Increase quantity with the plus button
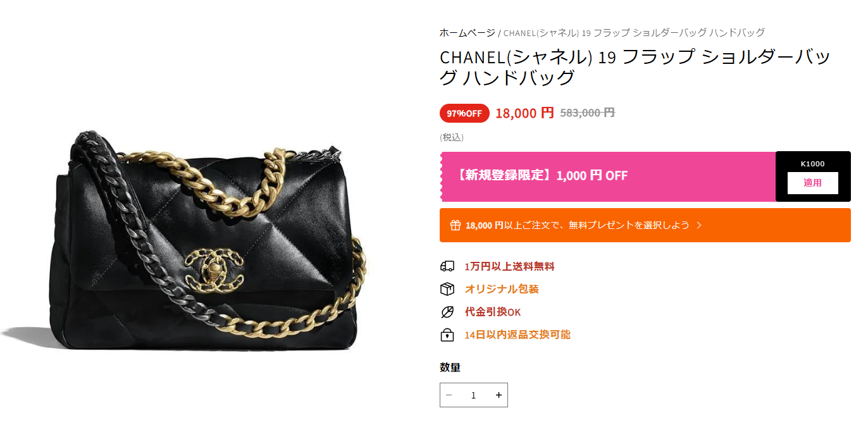Image resolution: width=868 pixels, height=432 pixels. pyautogui.click(x=499, y=395)
